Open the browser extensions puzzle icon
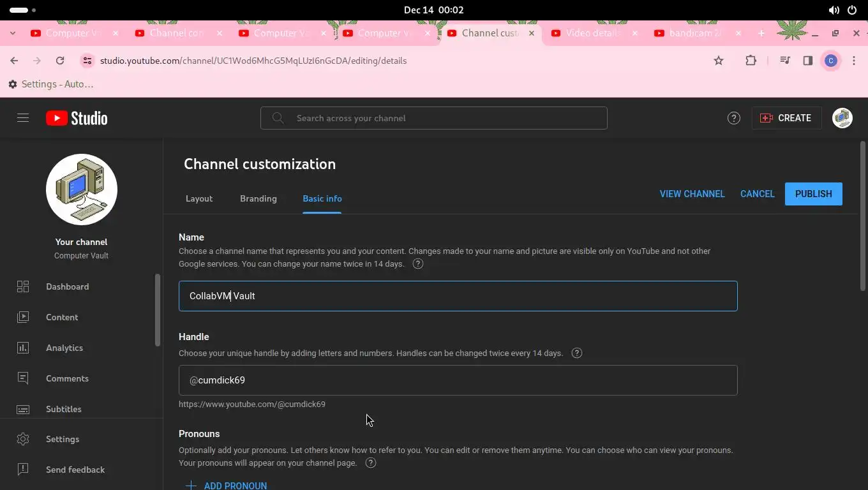Screen dimensions: 868x490 tap(751, 61)
